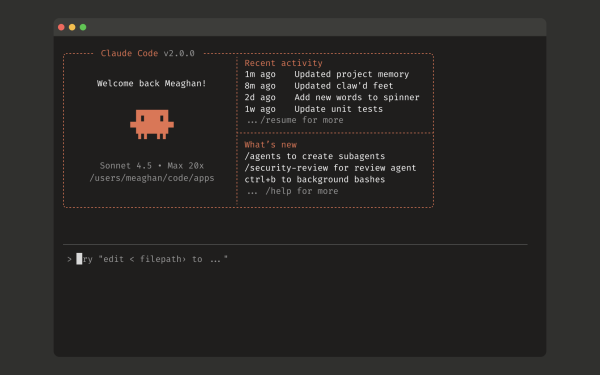Click the prompt input field placeholder text
The width and height of the screenshot is (600, 375).
tap(152, 259)
